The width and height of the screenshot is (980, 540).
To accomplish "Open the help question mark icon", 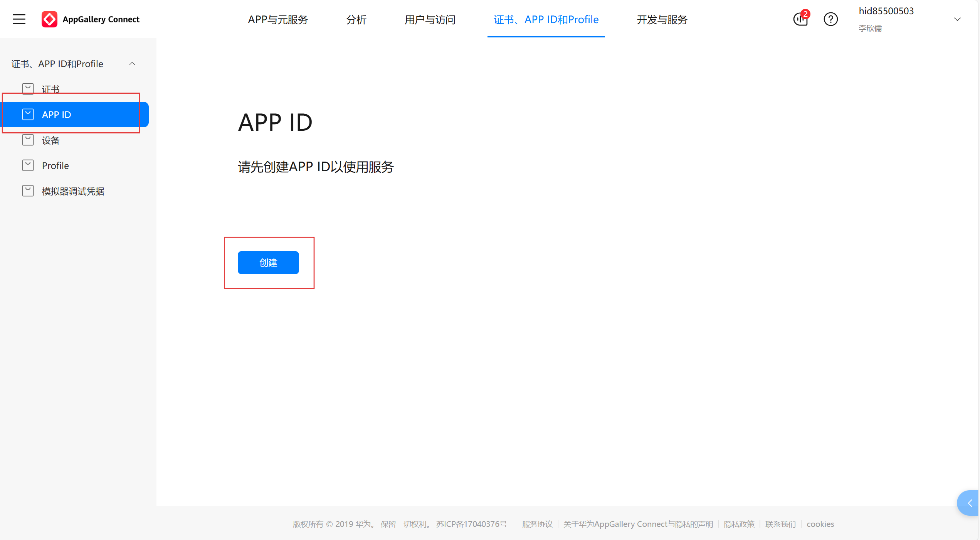I will coord(830,19).
